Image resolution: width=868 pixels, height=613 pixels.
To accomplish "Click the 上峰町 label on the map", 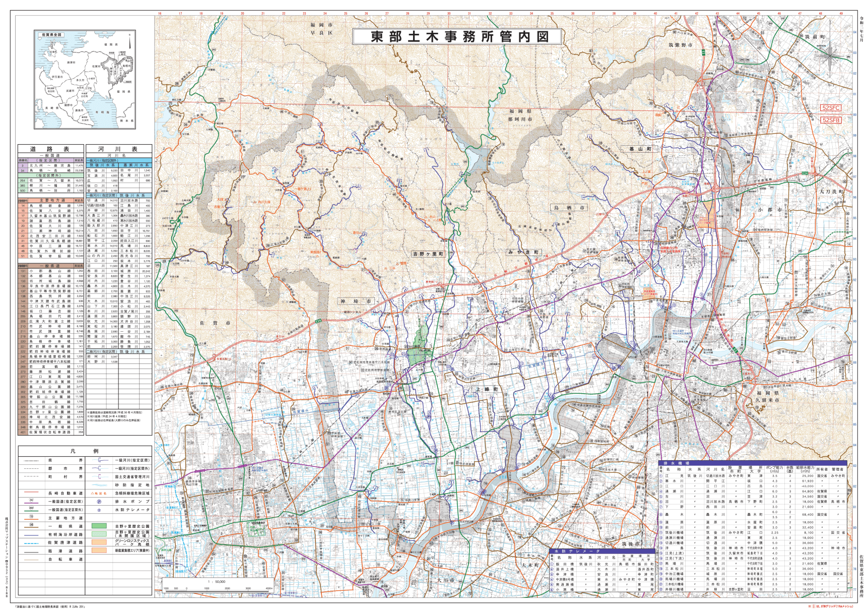I will (487, 389).
